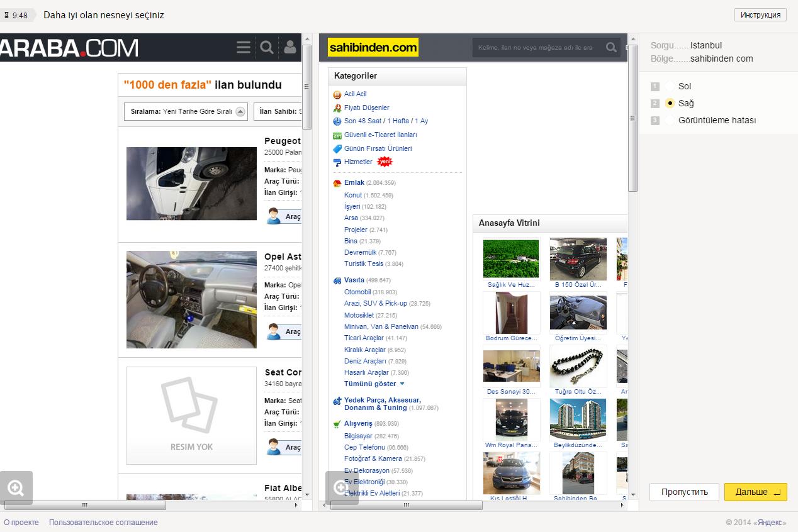Open the Wm Royal Pana... car thumbnail

(511, 419)
